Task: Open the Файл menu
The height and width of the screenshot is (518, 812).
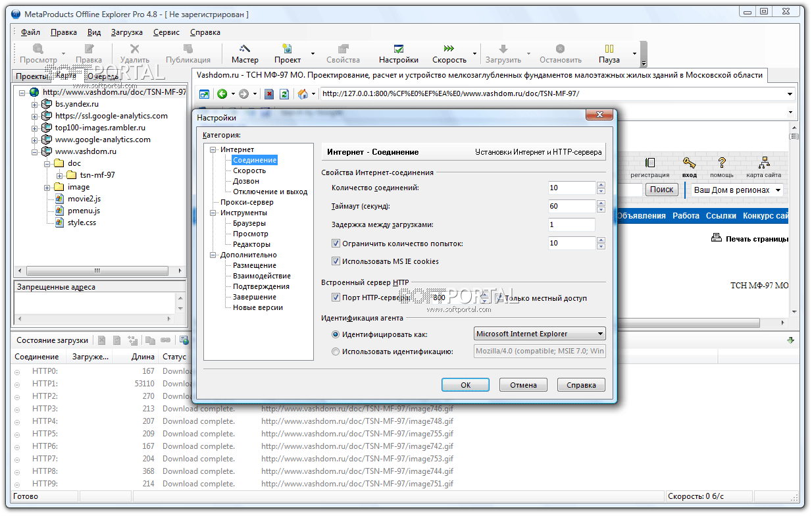Action: (30, 32)
